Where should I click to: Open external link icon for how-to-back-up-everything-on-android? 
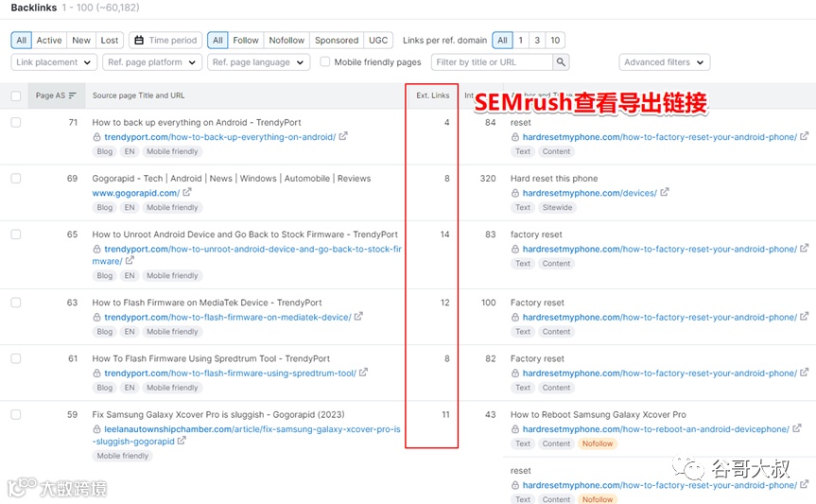(343, 136)
